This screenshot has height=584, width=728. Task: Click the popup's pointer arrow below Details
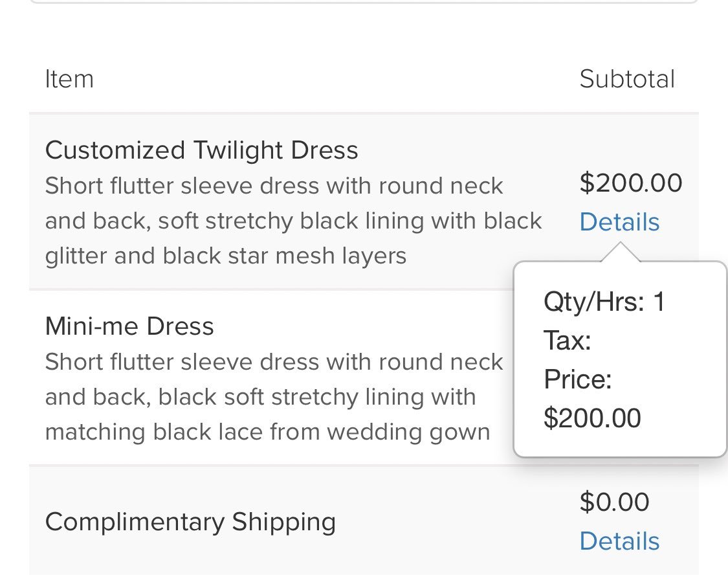point(621,253)
